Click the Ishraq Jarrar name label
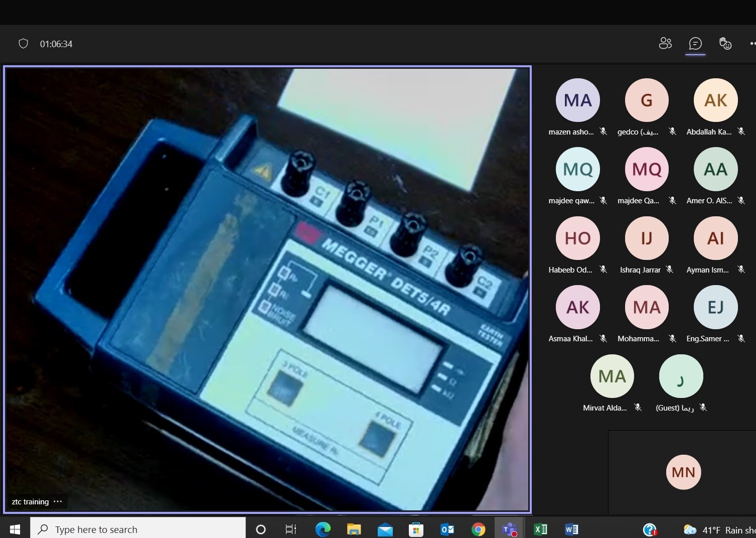This screenshot has height=538, width=756. click(x=640, y=270)
